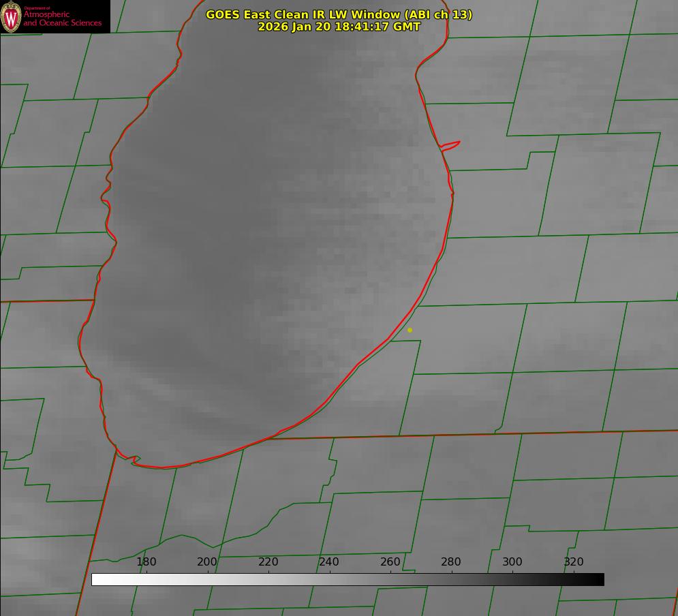Click the colorbar label '240'
This screenshot has height=616, width=678.
click(x=329, y=561)
